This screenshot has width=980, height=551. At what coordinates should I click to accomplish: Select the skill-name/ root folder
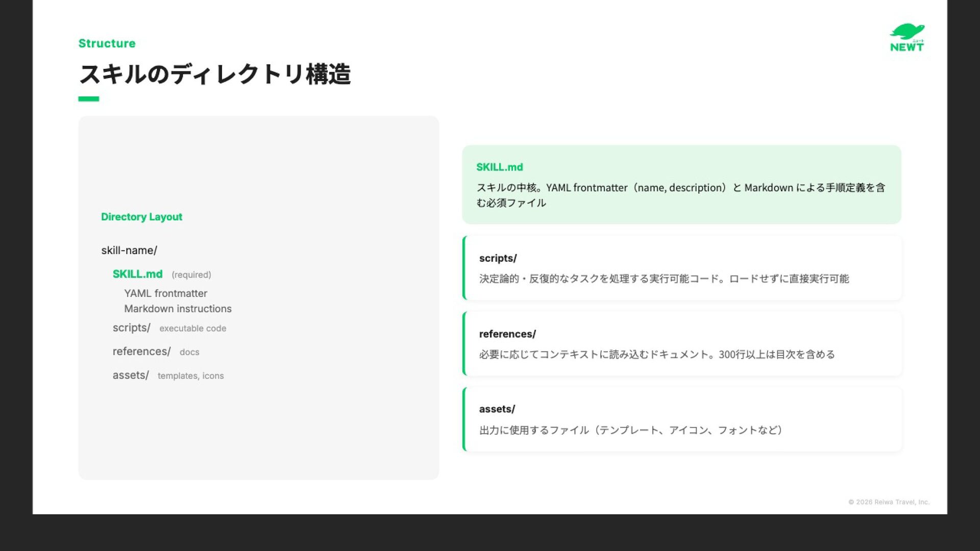coord(129,251)
